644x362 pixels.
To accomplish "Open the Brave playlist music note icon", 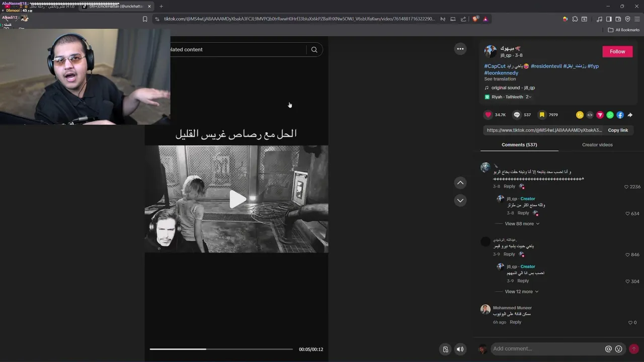I will pyautogui.click(x=599, y=19).
